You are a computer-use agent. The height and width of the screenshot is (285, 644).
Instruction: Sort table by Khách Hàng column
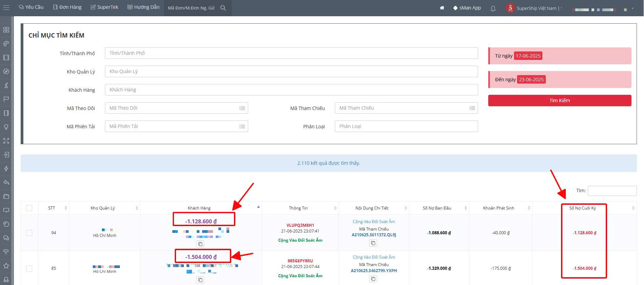(x=201, y=208)
